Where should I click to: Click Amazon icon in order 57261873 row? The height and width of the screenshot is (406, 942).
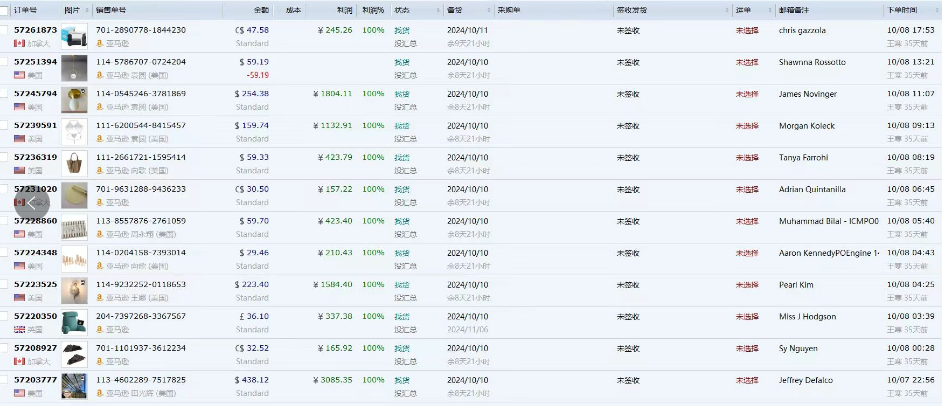(x=100, y=44)
